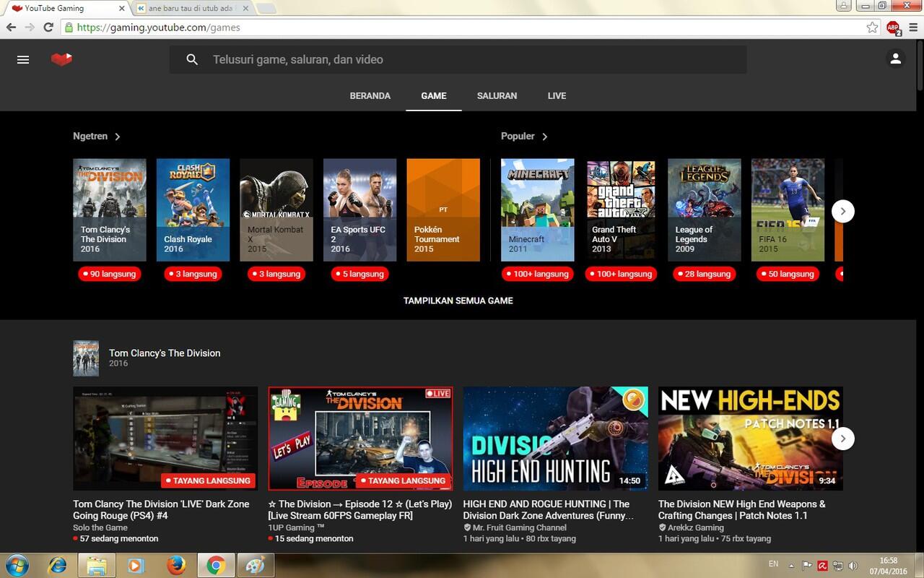
Task: Bookmark page with star icon
Action: (872, 27)
